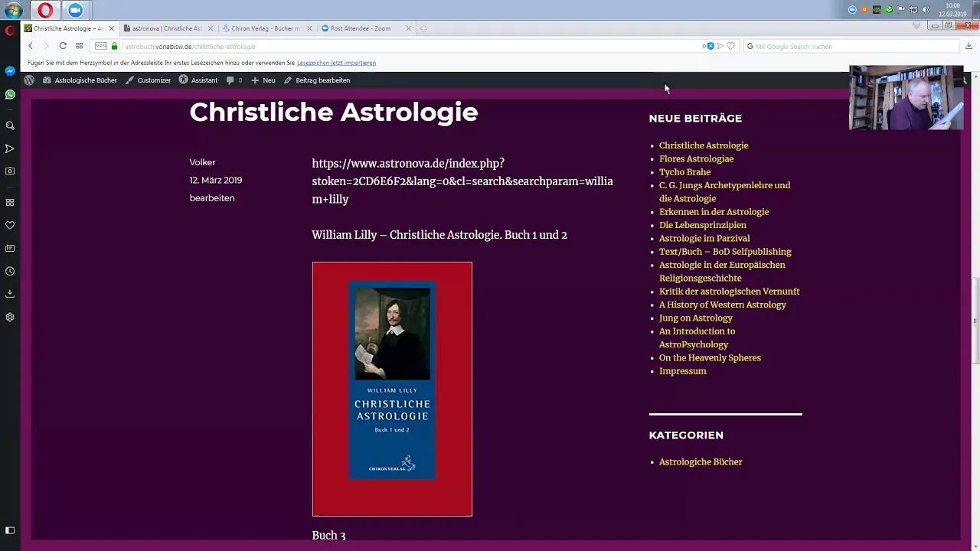Open Downloads arrow icon in sidebar

10,294
